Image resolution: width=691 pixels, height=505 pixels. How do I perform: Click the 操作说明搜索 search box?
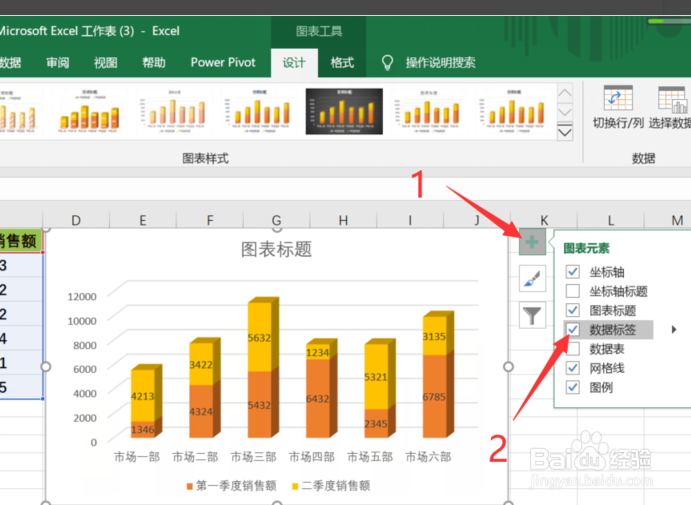coord(440,63)
